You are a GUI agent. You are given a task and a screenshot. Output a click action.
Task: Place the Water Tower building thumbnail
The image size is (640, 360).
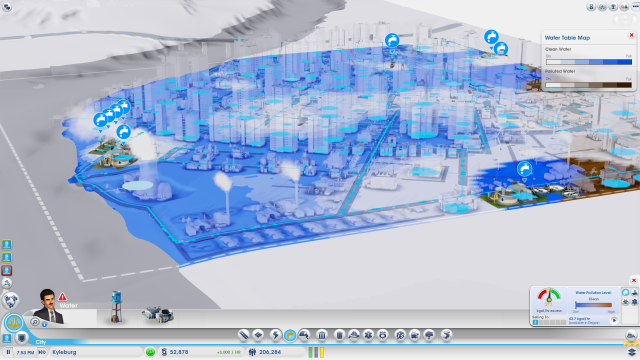click(116, 307)
